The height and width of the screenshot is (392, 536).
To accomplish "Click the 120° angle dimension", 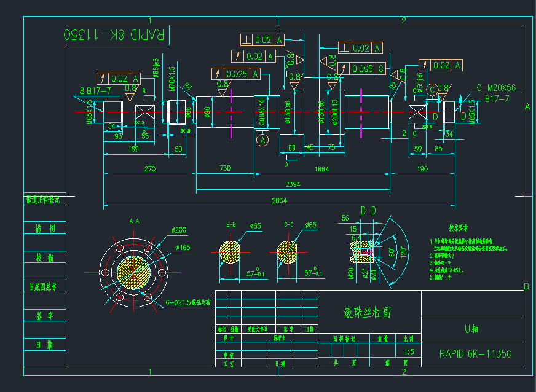I will pyautogui.click(x=403, y=252).
